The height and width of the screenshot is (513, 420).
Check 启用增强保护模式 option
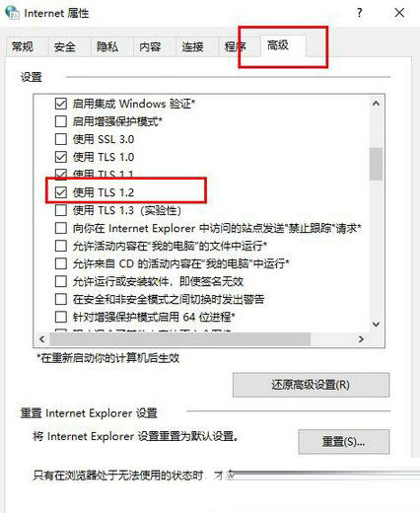click(x=61, y=121)
